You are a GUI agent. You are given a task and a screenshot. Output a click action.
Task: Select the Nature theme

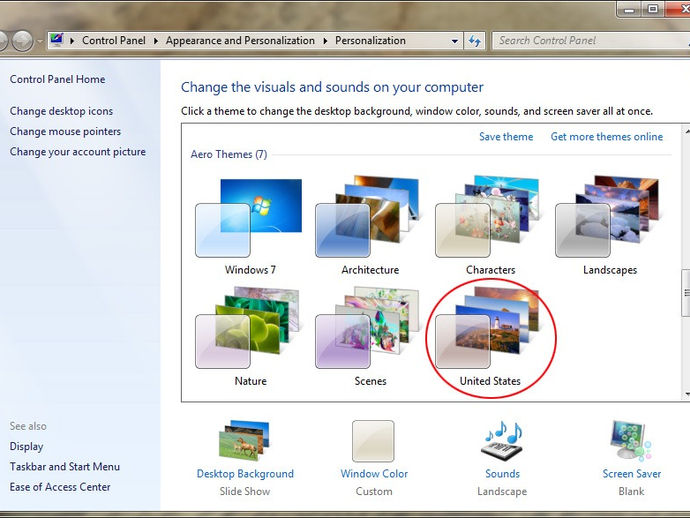tap(248, 328)
